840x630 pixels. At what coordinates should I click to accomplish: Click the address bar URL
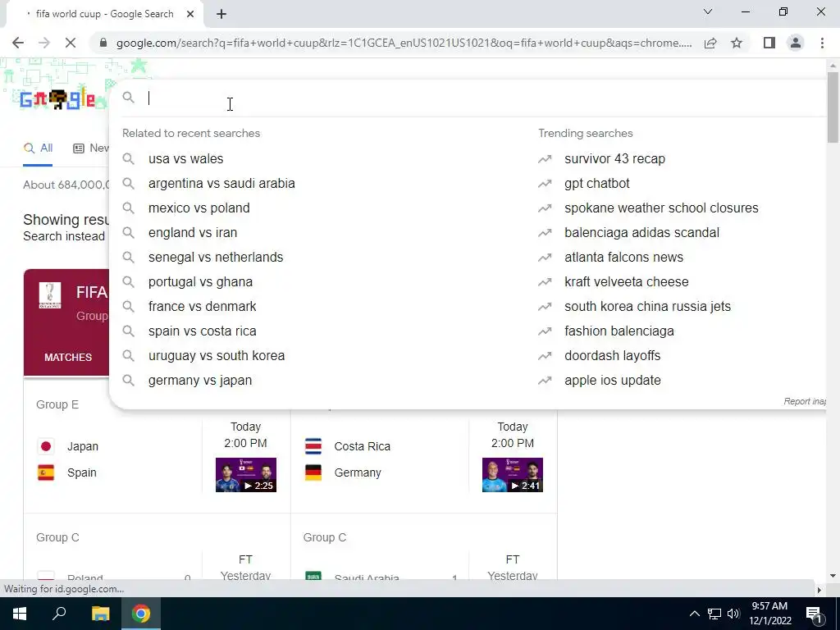[x=404, y=43]
